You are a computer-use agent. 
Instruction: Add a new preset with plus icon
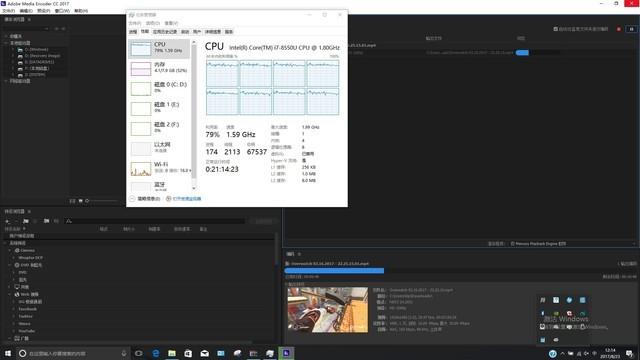7,221
